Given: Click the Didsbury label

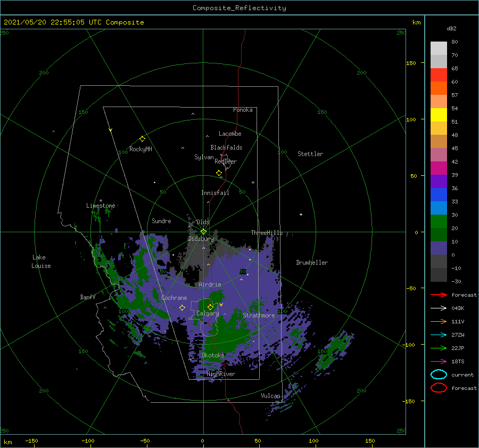Looking at the screenshot, I should pos(201,239).
